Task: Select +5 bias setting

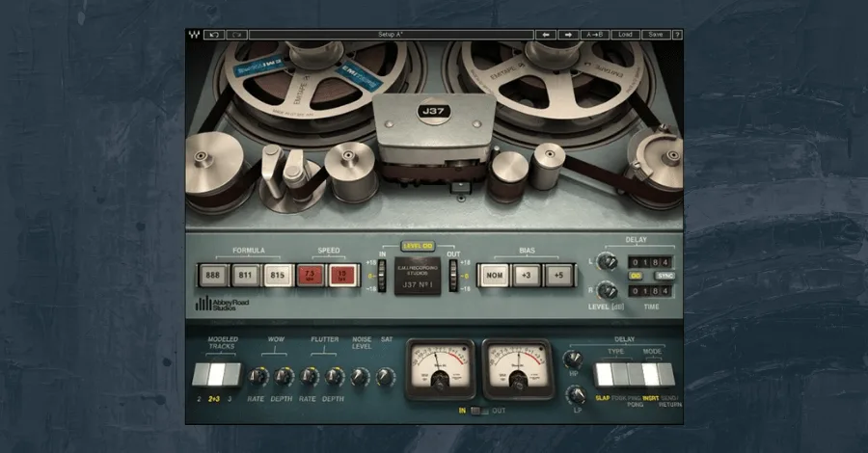Action: (x=559, y=275)
